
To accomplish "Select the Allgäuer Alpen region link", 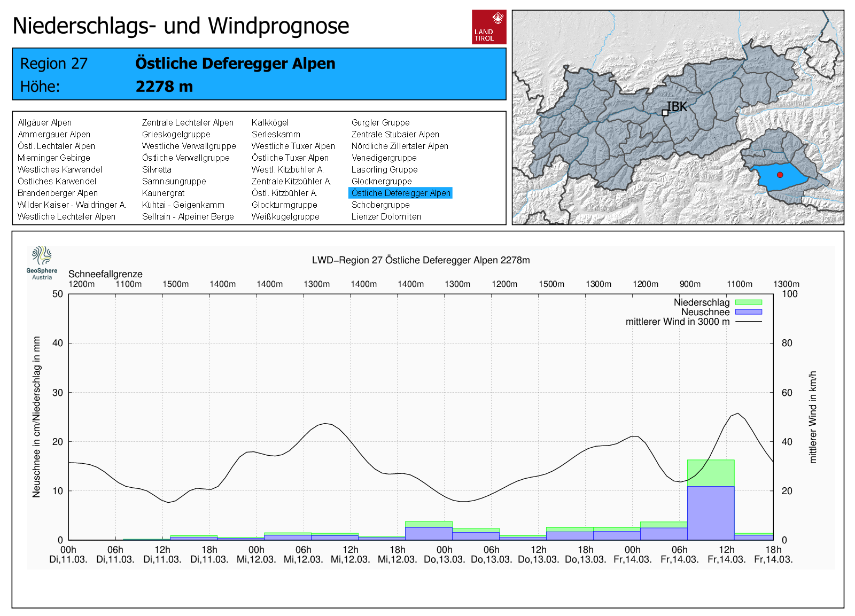I will 44,123.
